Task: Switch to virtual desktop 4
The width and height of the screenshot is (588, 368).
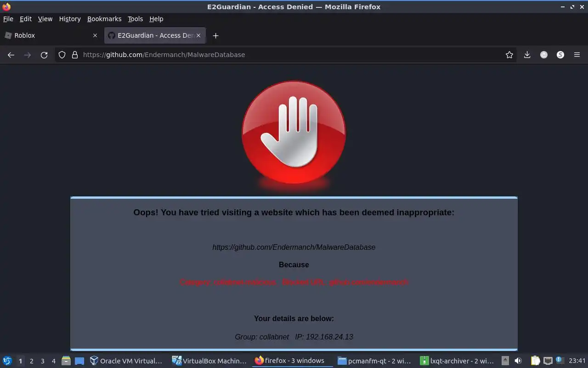Action: pyautogui.click(x=53, y=361)
